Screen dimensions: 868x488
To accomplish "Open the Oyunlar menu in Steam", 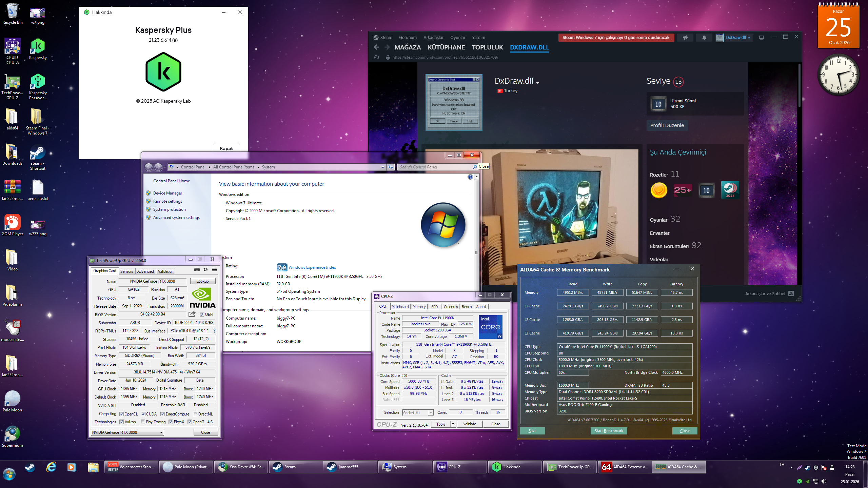I will (458, 38).
